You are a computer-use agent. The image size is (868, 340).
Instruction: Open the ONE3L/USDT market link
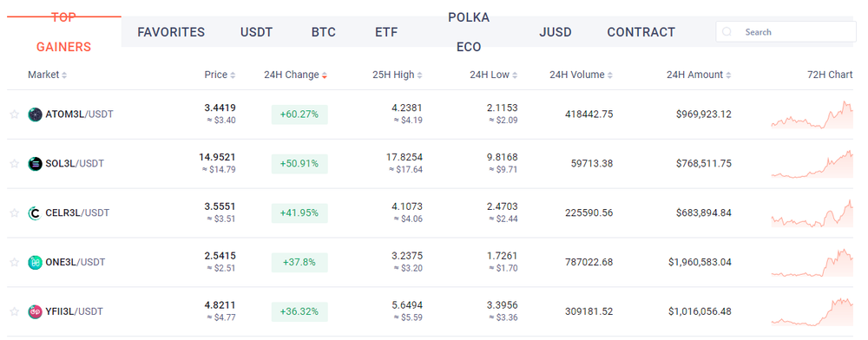pos(76,262)
